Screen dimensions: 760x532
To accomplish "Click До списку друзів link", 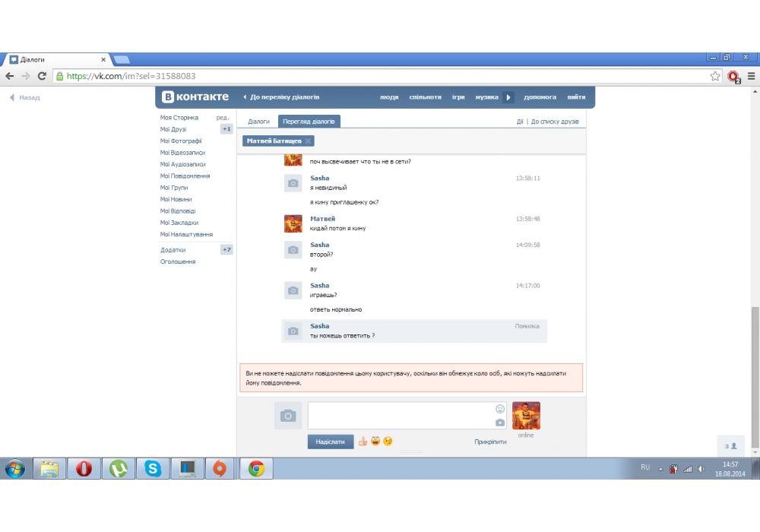I will click(555, 122).
